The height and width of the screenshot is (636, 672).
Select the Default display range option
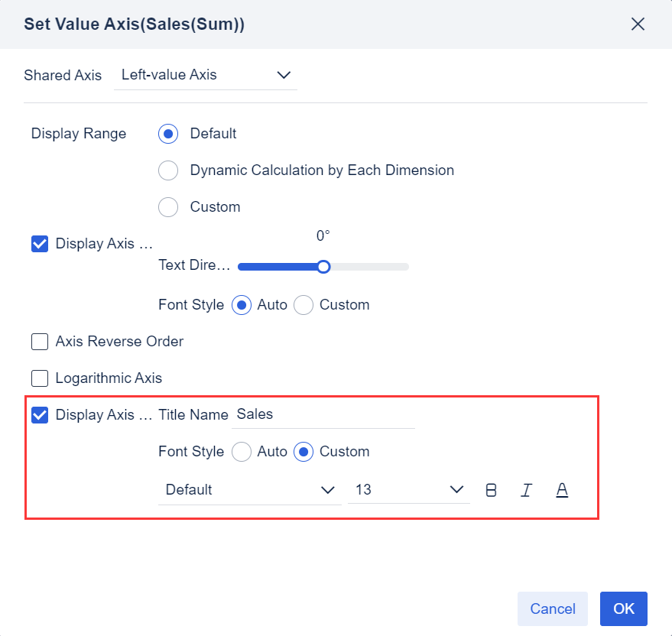168,134
